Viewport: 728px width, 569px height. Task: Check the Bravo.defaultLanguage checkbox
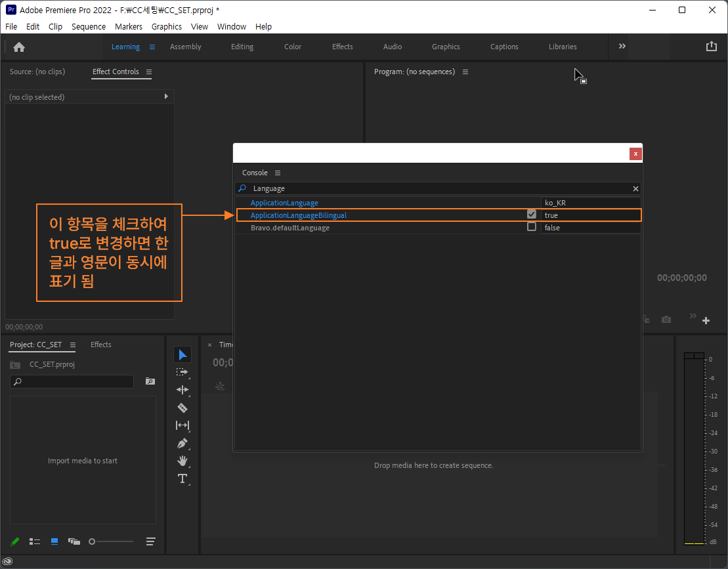[x=532, y=227]
